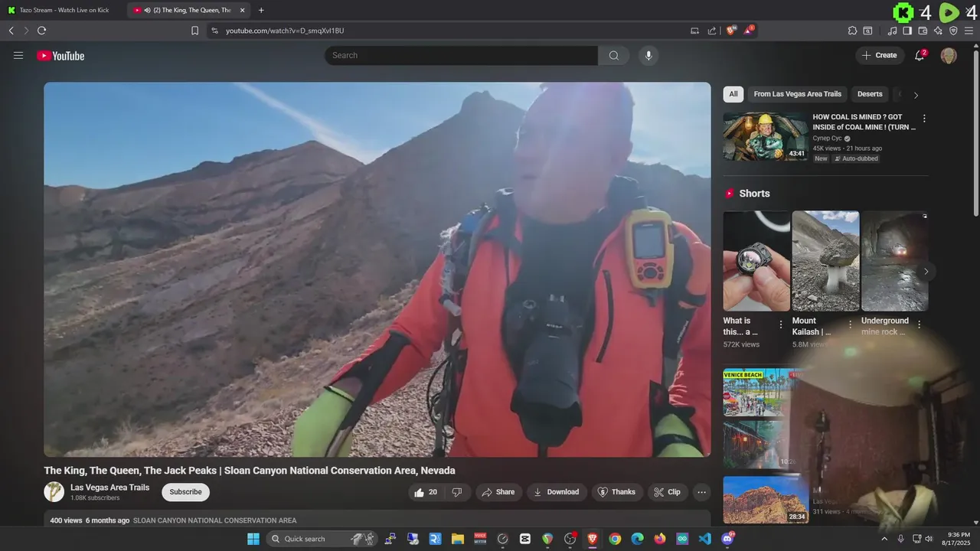Open Brave Rewards triangle icon

pos(749,31)
